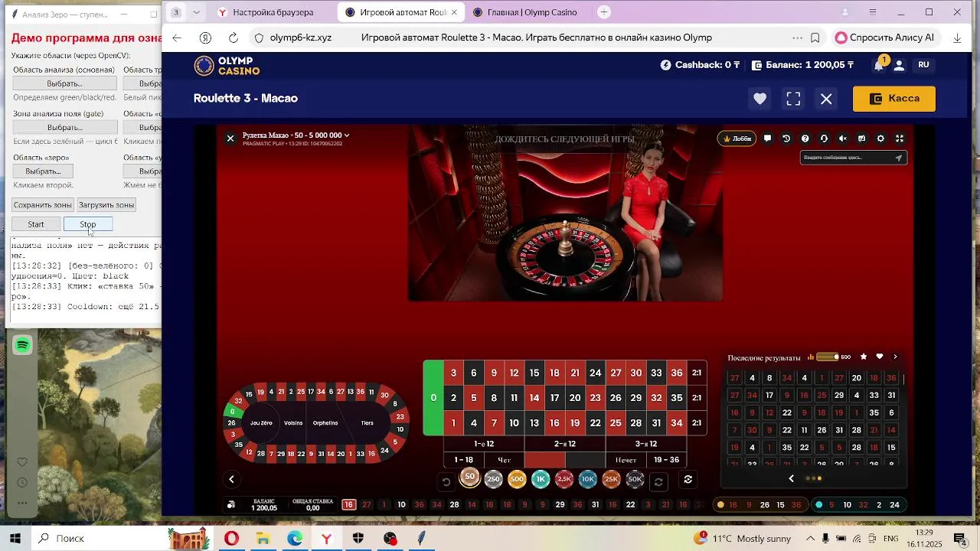Open the video settings icon beside the gear

click(861, 139)
